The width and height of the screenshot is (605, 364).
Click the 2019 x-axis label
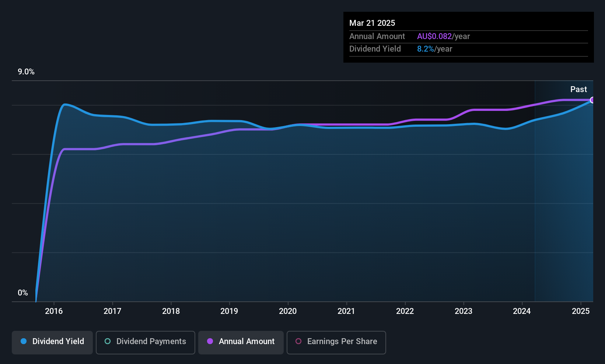[229, 311]
